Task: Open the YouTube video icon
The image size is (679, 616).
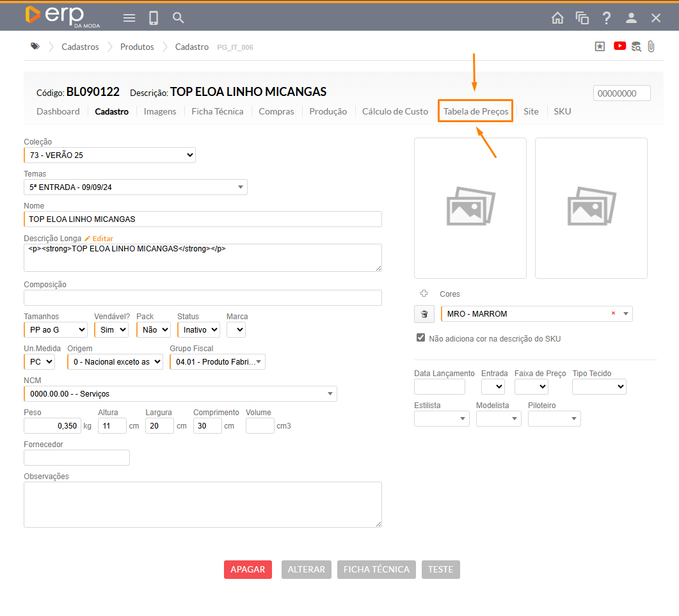Action: (x=619, y=46)
